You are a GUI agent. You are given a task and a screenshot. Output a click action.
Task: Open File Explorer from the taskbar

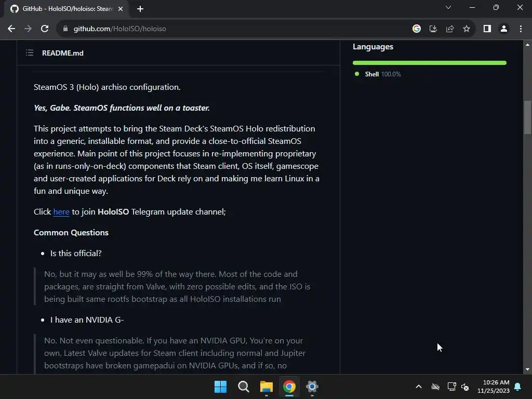pos(267,387)
